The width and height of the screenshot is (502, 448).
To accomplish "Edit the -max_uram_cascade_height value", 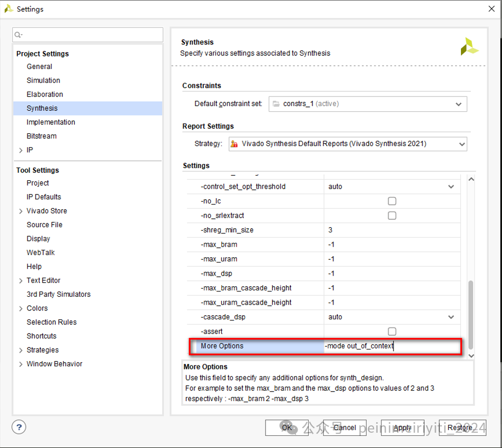I will click(392, 303).
